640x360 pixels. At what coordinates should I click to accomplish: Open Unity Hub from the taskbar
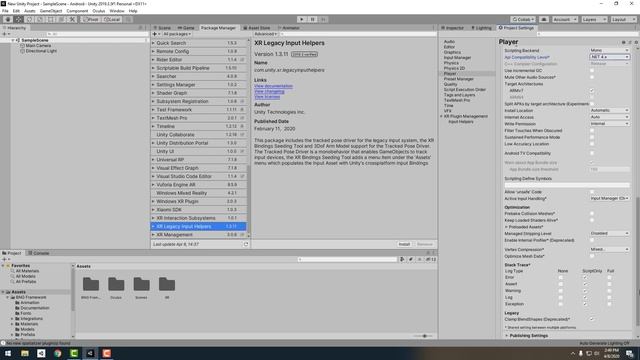pos(41,353)
